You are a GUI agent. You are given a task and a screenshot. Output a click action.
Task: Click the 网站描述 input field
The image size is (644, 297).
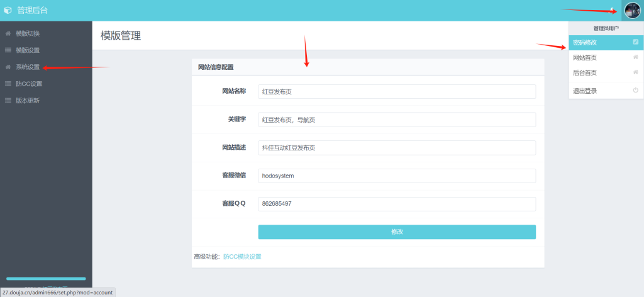pos(397,148)
